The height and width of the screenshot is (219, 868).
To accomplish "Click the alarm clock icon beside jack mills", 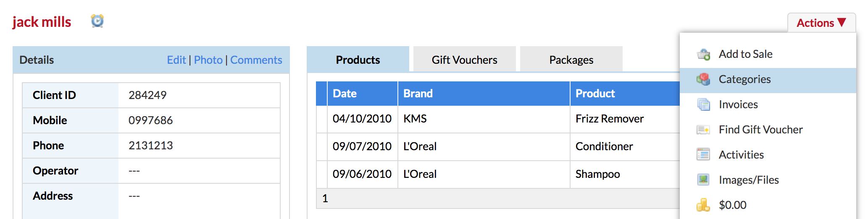I will pyautogui.click(x=97, y=21).
